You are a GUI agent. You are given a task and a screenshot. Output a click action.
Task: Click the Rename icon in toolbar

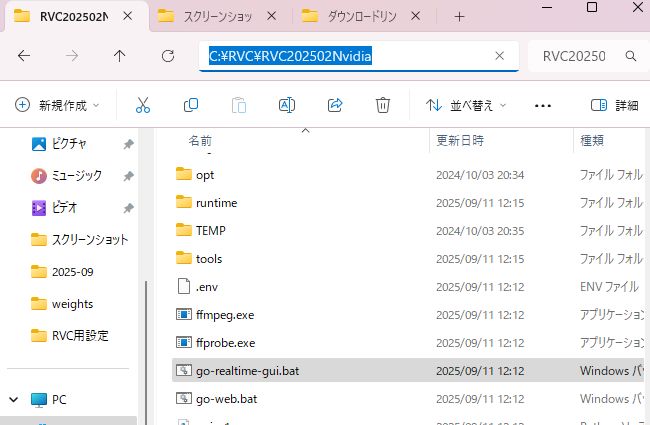point(287,105)
